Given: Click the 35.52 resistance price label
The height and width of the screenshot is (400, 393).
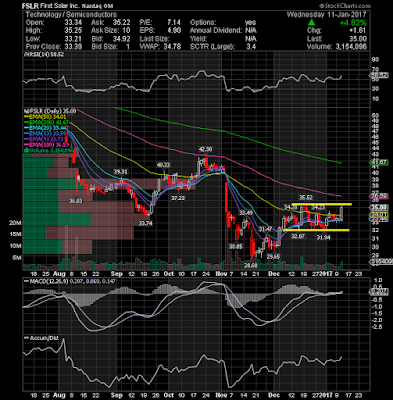Looking at the screenshot, I should (306, 197).
